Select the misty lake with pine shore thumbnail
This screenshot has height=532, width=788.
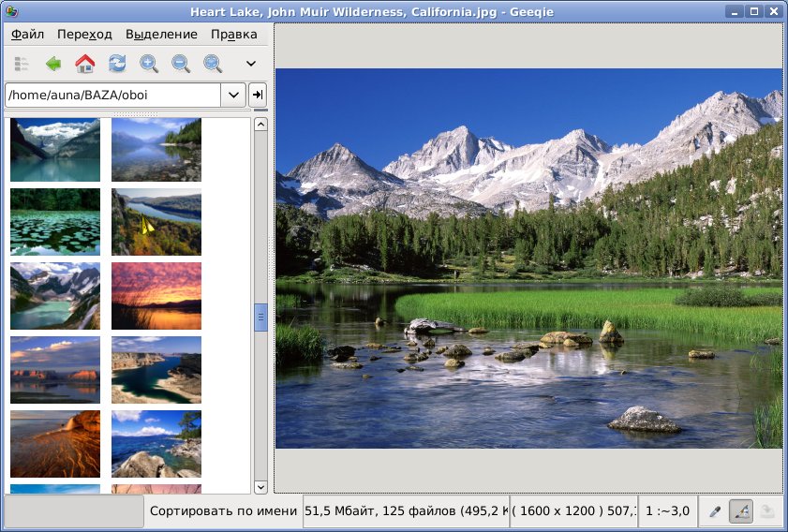[156, 150]
